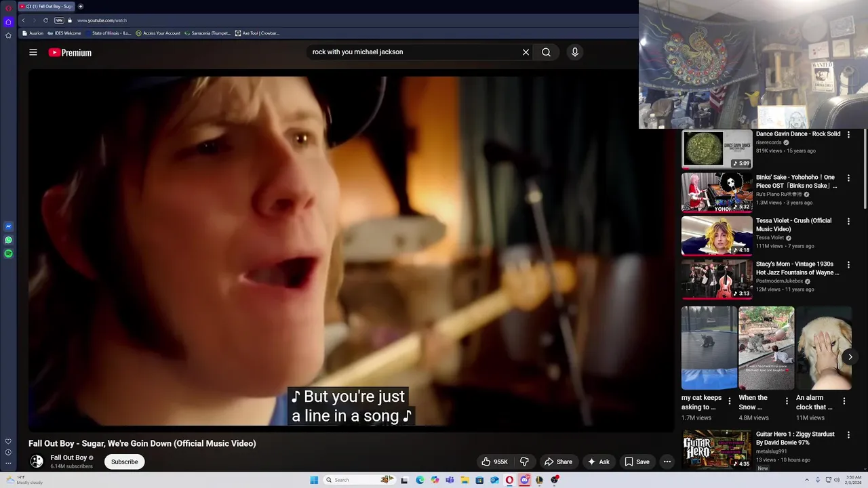Play the Dance Gavin Dance Rock Solid thumbnail

coord(717,149)
